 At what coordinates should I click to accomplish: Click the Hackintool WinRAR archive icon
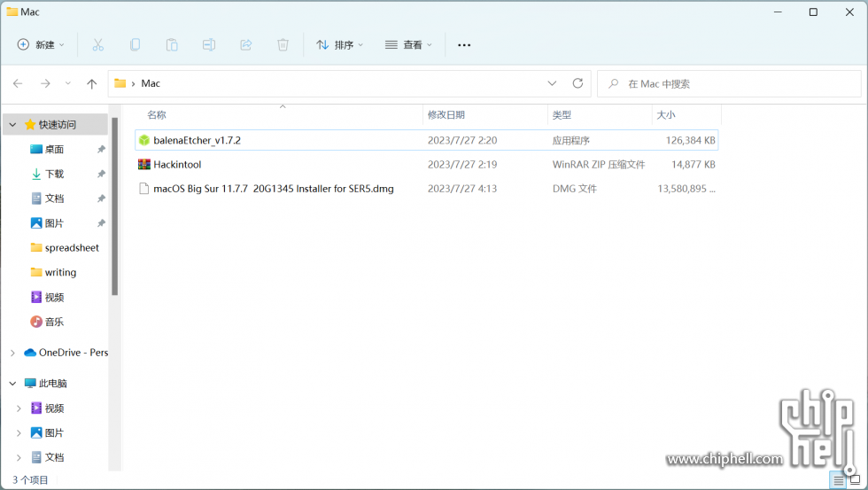coord(143,165)
